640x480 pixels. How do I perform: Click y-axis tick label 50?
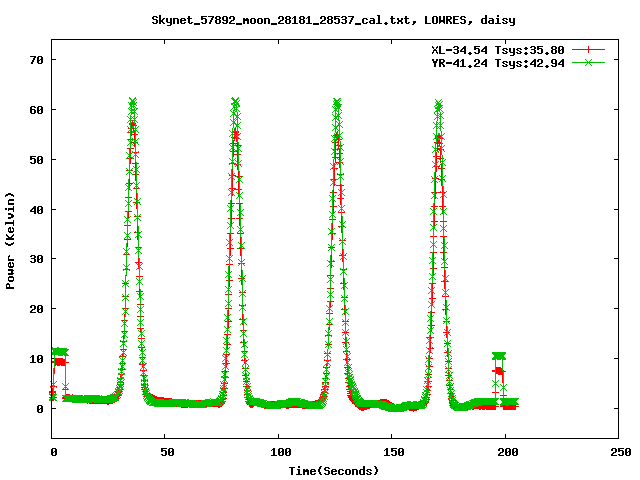(36, 160)
